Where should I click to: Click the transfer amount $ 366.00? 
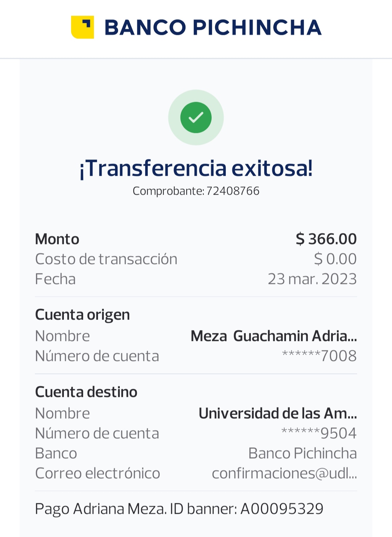click(326, 239)
